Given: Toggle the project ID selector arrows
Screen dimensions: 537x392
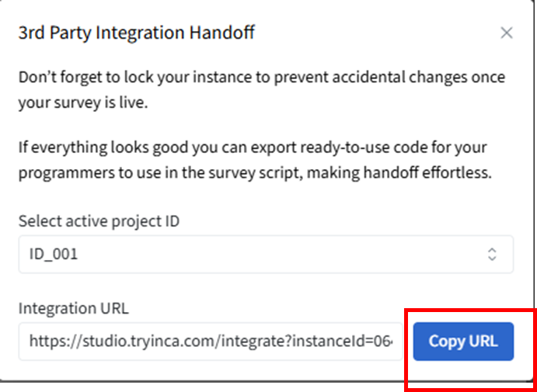Looking at the screenshot, I should (492, 255).
